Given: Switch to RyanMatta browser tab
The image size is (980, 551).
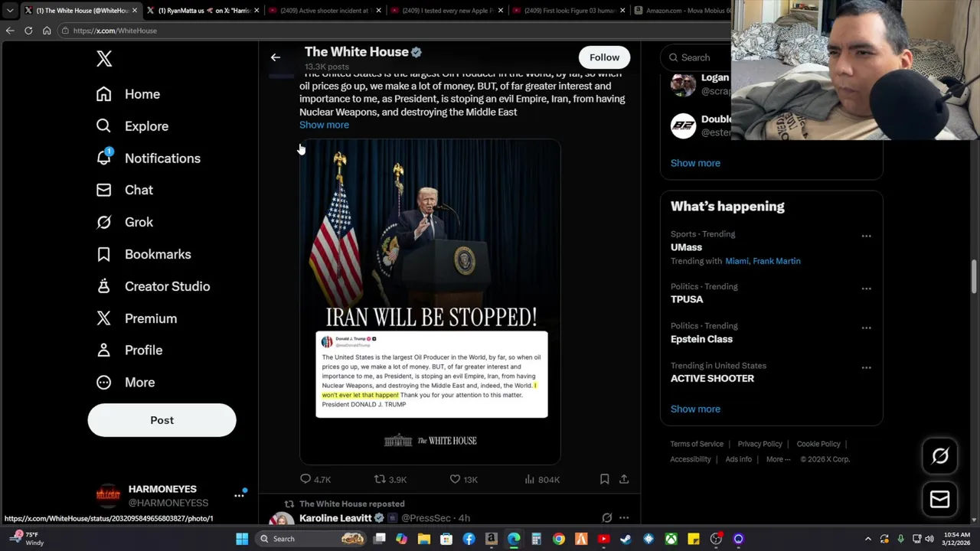Looking at the screenshot, I should tap(202, 11).
